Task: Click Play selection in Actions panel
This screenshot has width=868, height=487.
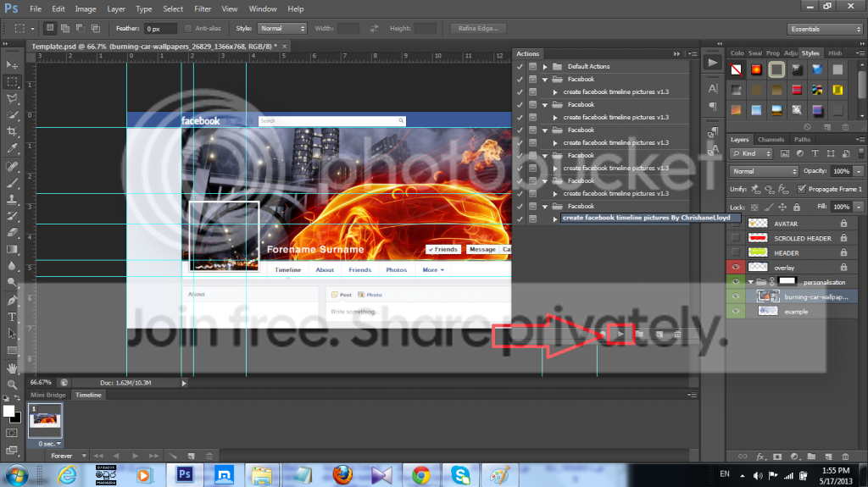Action: click(620, 335)
